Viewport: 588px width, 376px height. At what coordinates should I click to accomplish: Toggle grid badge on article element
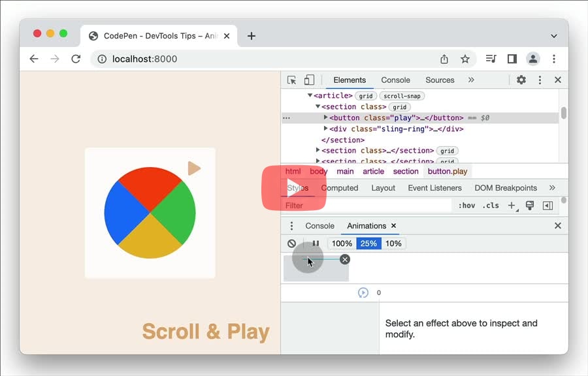(366, 96)
